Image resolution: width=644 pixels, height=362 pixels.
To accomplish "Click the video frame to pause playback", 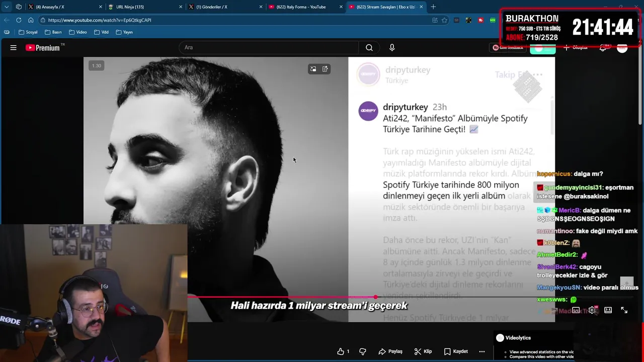I will point(319,189).
